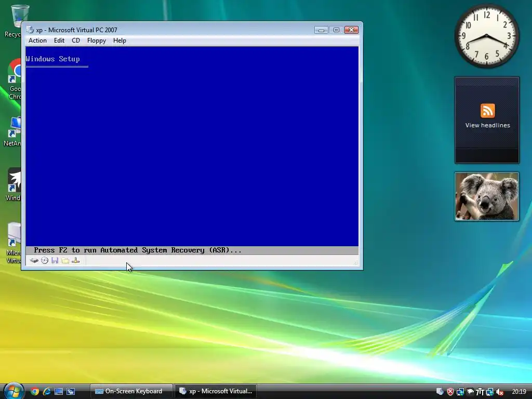This screenshot has width=532, height=399.
Task: Click Switch between windows in Quick Launch
Action: point(71,392)
